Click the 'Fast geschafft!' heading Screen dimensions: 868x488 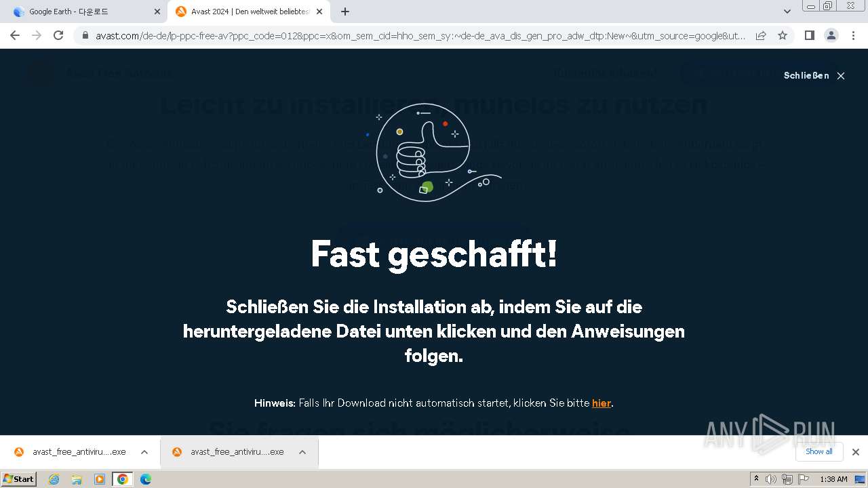point(434,254)
